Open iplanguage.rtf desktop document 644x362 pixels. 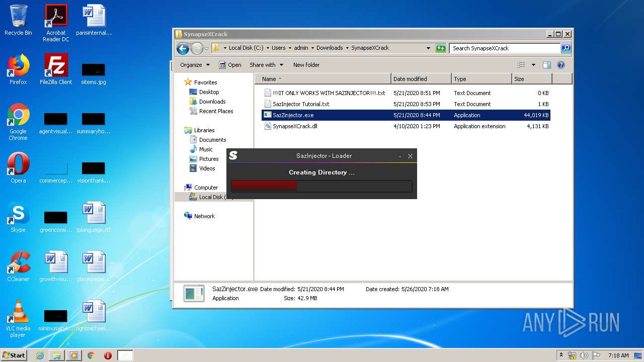coord(94,217)
